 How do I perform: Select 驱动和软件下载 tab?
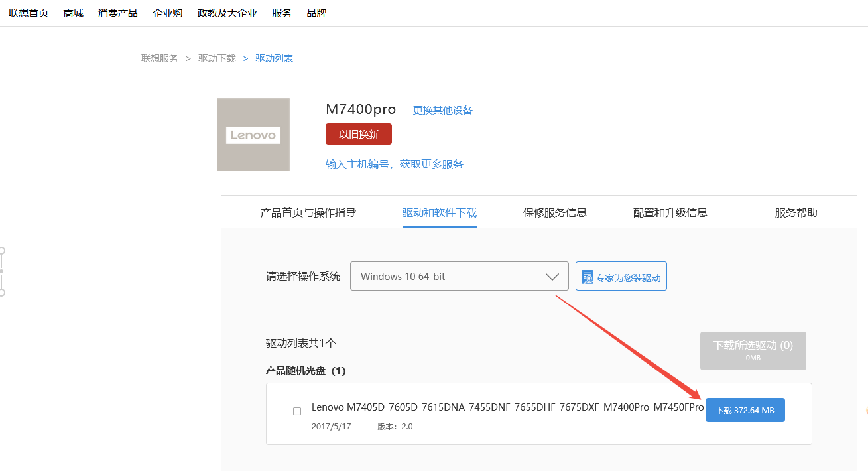[x=440, y=212]
